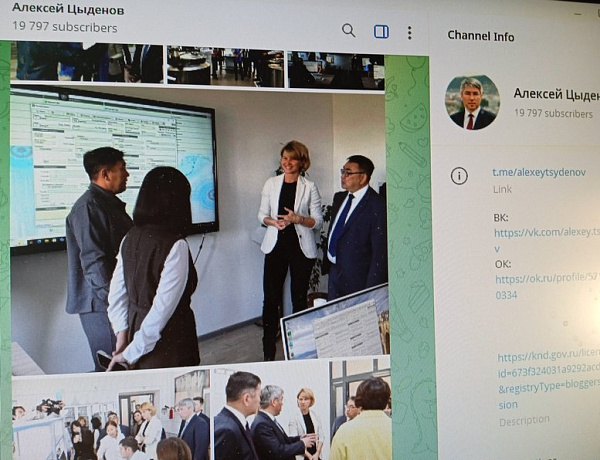Open the top-left album photo thumbnail

(87, 62)
